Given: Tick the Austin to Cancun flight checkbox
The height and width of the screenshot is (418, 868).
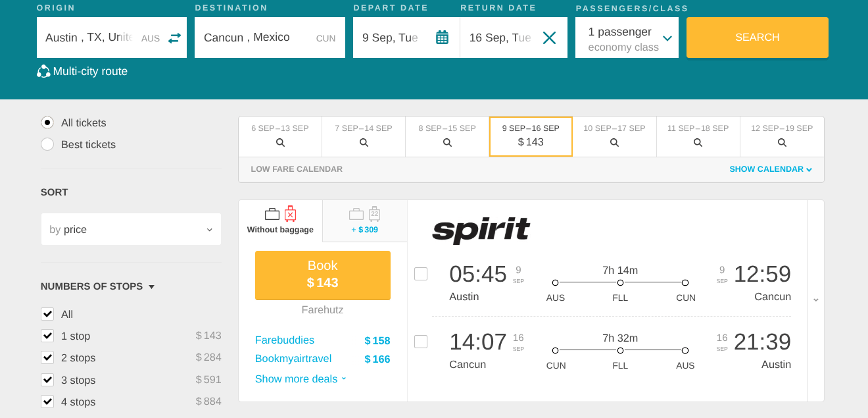Looking at the screenshot, I should (x=421, y=274).
